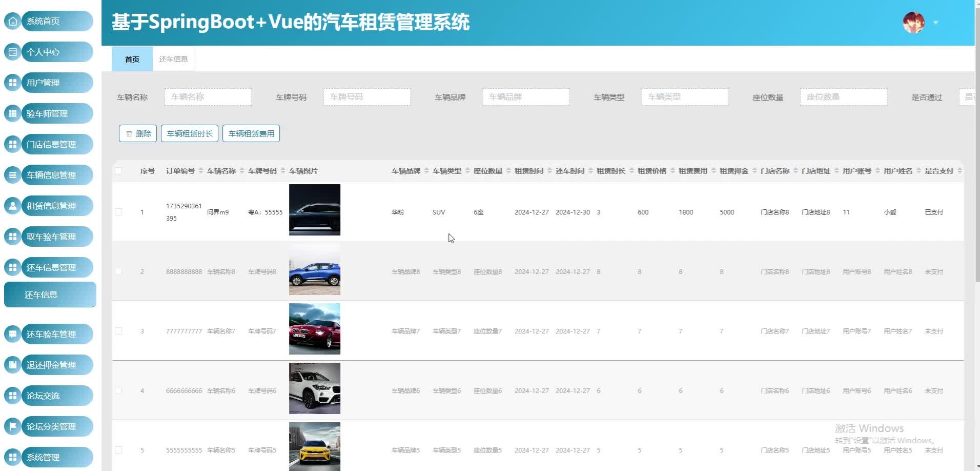Click order number 8888888888
The height and width of the screenshot is (471, 980).
pos(184,271)
